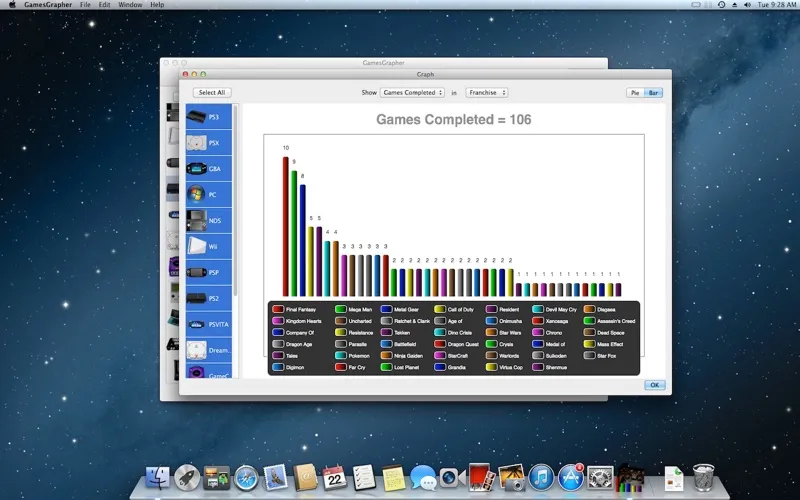Click the GamesGrapher dock icon
The height and width of the screenshot is (500, 800).
pyautogui.click(x=631, y=479)
